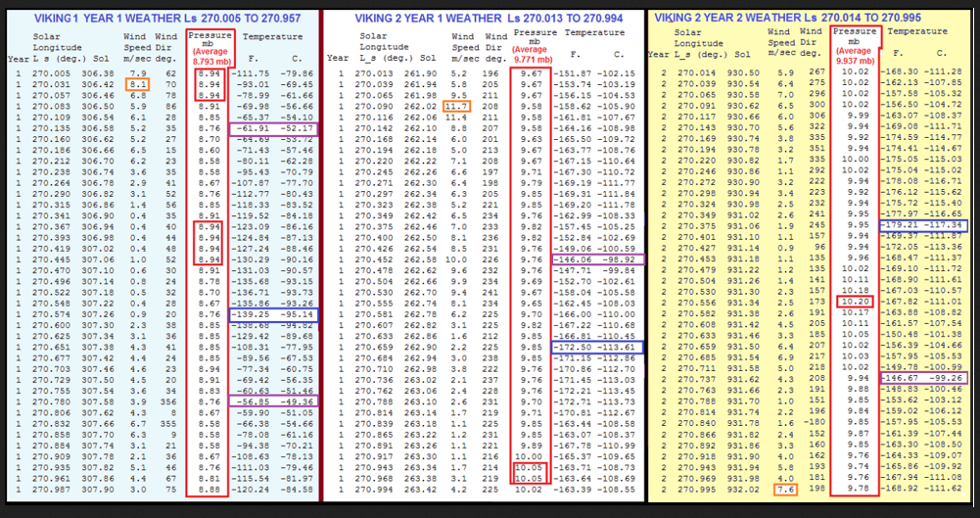Select Fahrenheit temperature -151.87
980x518 pixels.
point(575,73)
